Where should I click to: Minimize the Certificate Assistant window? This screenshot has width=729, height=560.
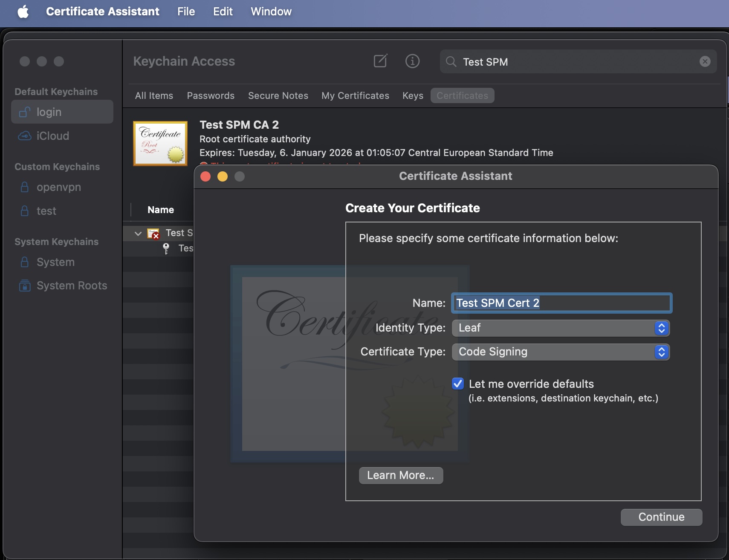223,176
